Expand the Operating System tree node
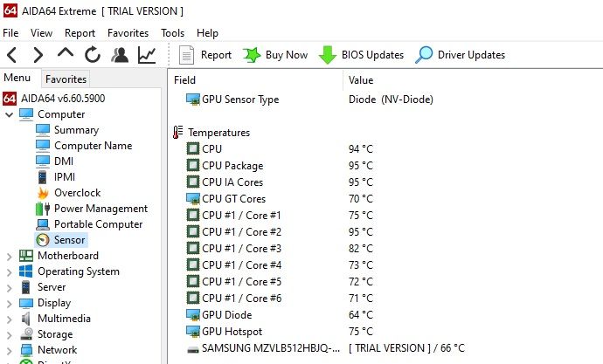 pyautogui.click(x=10, y=271)
